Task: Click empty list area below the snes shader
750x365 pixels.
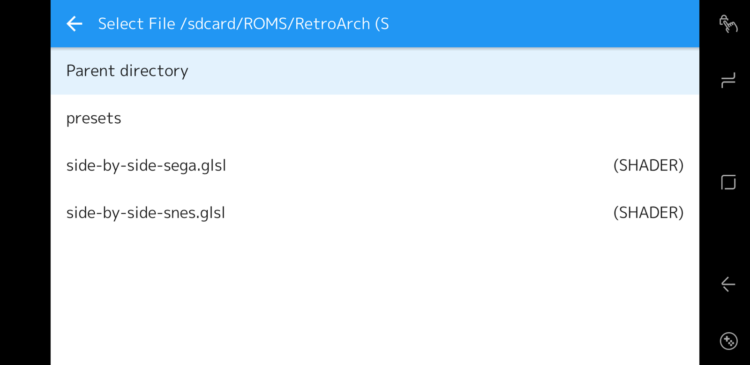Action: tap(375, 300)
